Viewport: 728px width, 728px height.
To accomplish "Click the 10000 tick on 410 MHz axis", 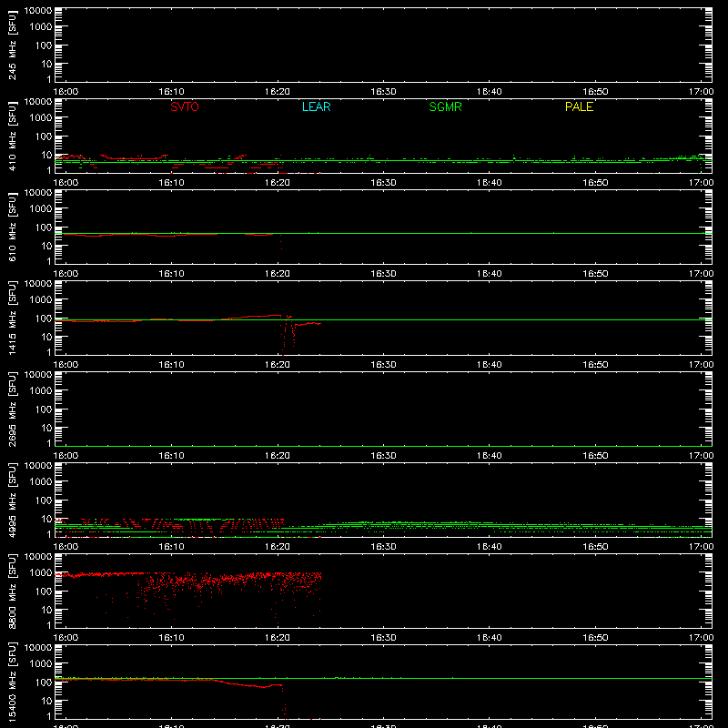I will click(38, 102).
